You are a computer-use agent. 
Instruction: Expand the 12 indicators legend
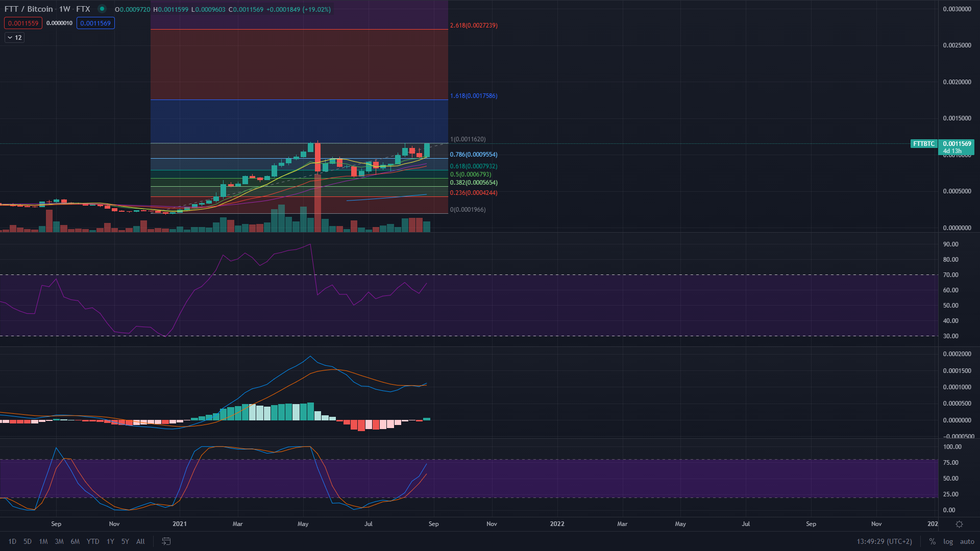pyautogui.click(x=14, y=37)
